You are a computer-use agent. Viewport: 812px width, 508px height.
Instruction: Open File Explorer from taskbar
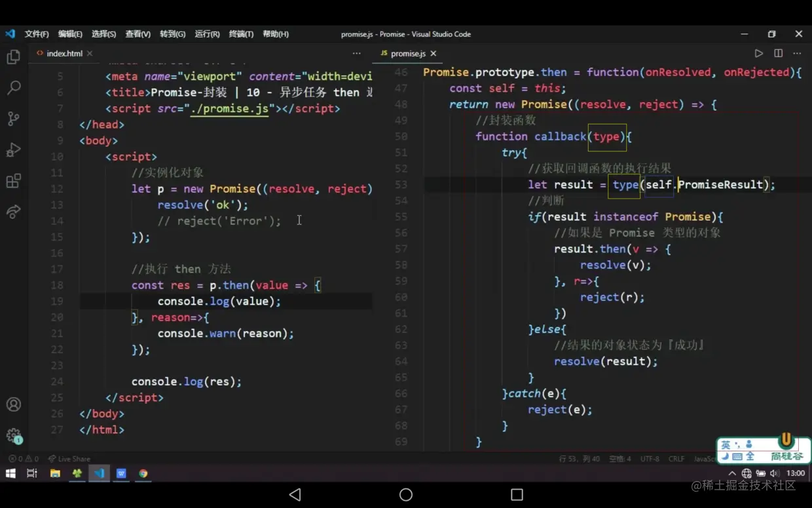pos(55,473)
